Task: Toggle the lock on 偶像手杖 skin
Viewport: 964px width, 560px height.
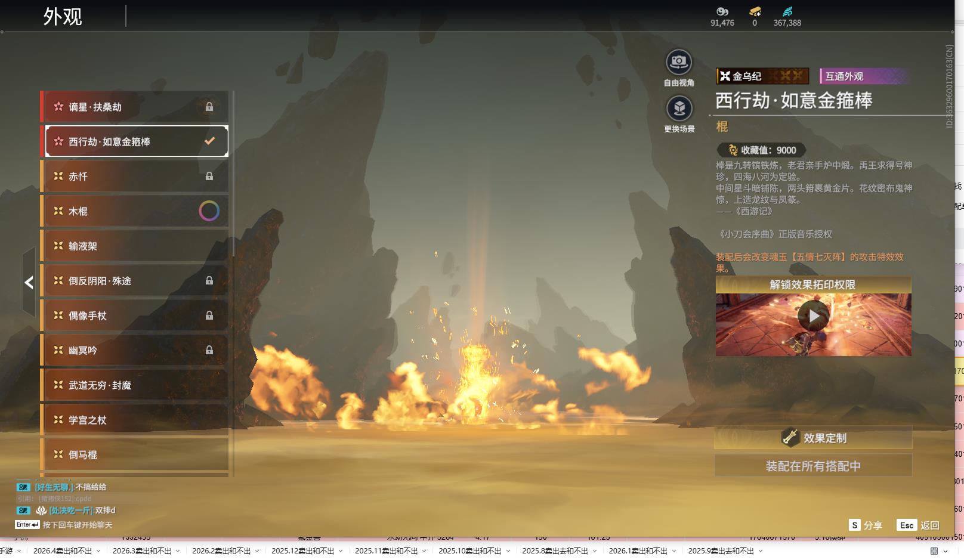Action: pyautogui.click(x=209, y=315)
